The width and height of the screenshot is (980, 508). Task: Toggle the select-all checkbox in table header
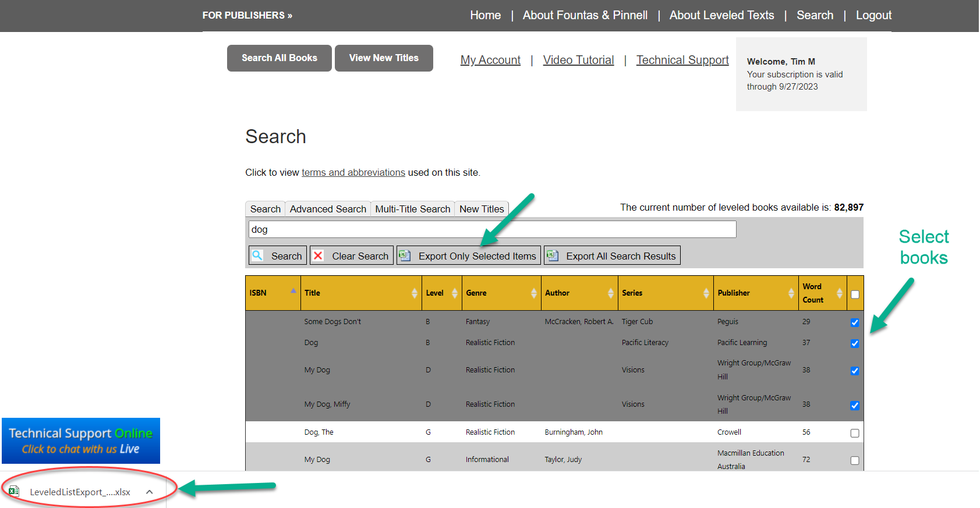855,294
